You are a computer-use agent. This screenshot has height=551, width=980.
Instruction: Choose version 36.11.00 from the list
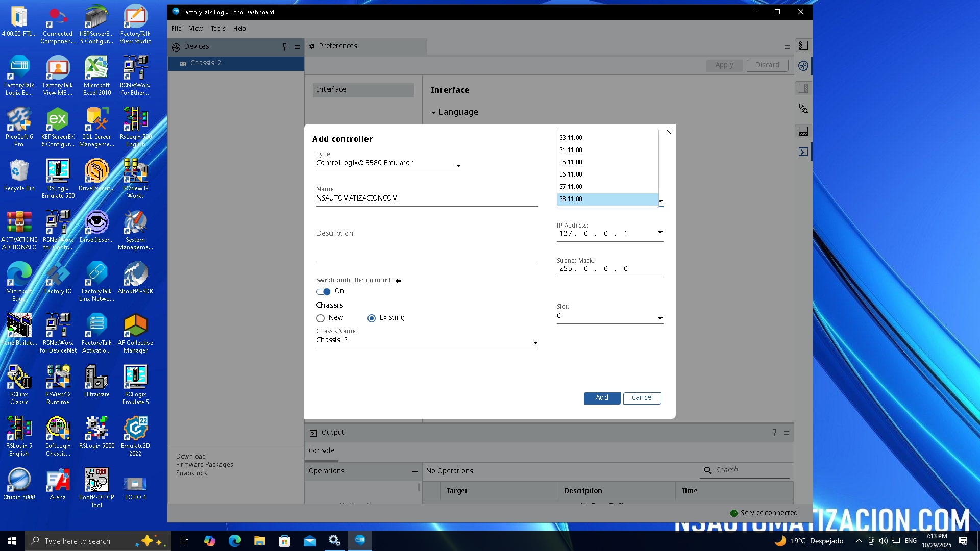(571, 174)
